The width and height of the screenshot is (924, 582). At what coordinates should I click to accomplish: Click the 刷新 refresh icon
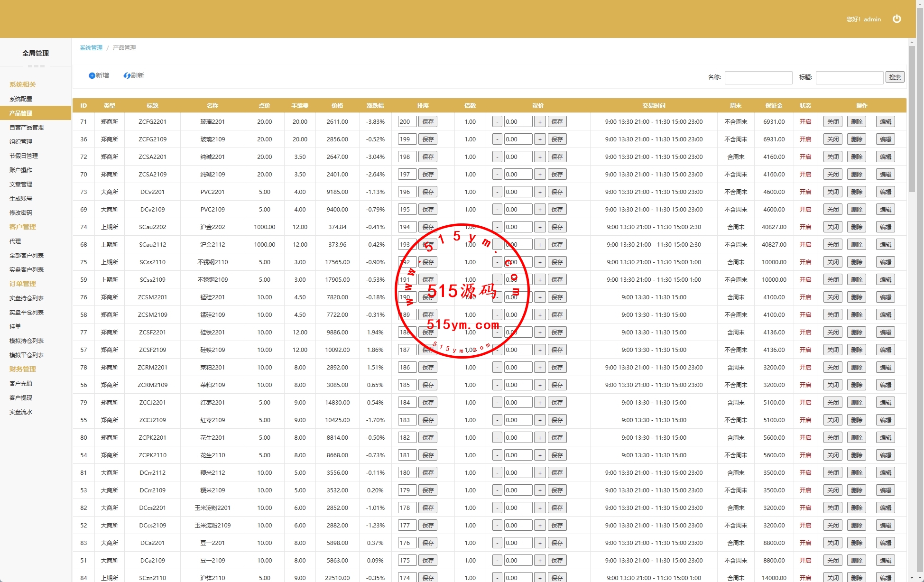click(x=127, y=76)
